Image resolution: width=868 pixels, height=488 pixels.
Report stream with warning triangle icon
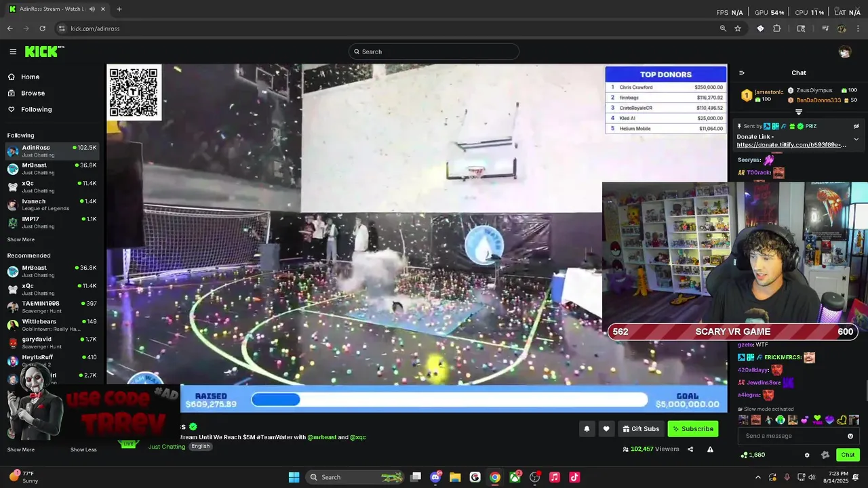coord(710,449)
